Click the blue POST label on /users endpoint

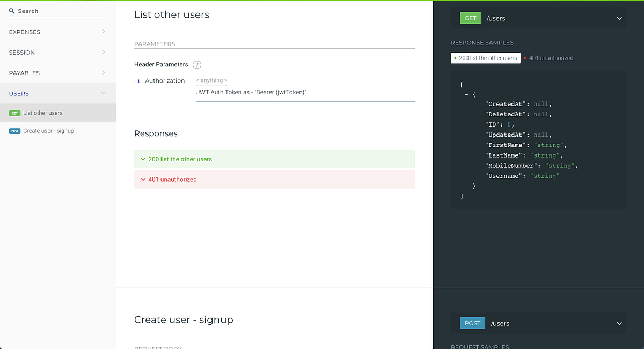click(x=472, y=323)
